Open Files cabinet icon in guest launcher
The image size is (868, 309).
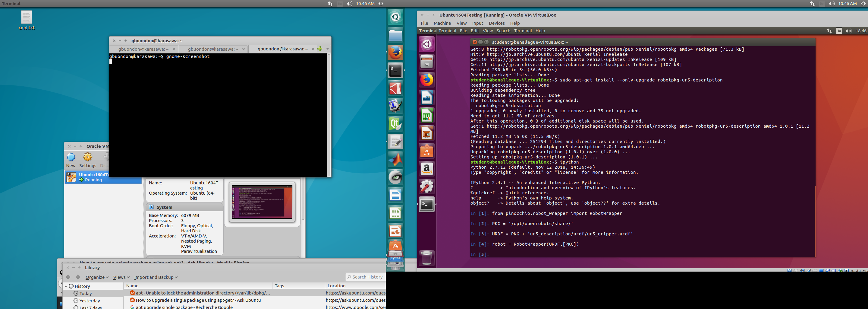click(426, 62)
